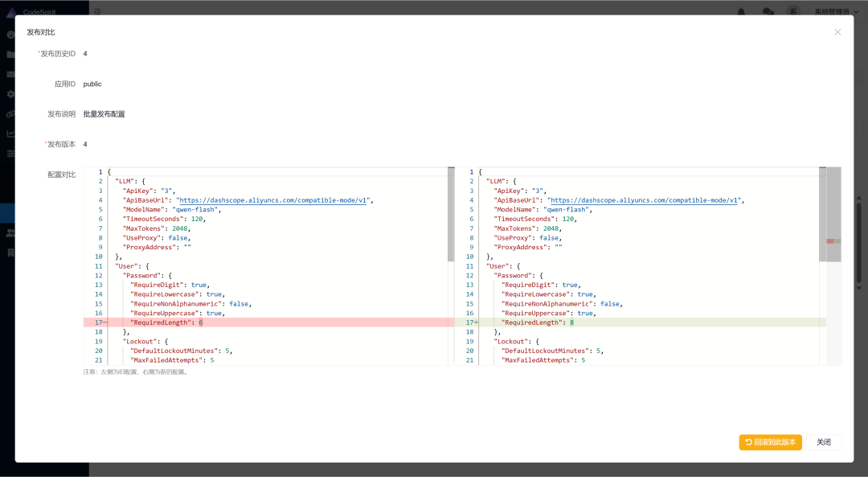
Task: Click "RequireDigit": true in left pane
Action: pyautogui.click(x=170, y=285)
